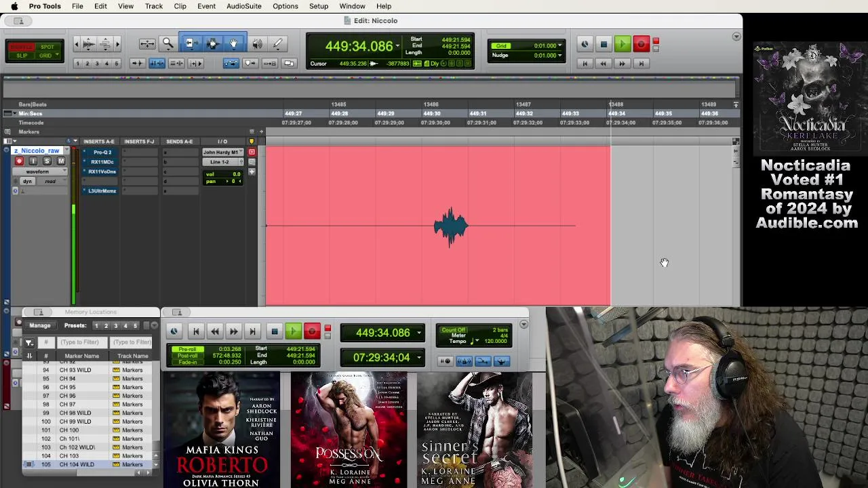Screen dimensions: 868x488
Task: Open the AudioSuite menu
Action: click(244, 6)
